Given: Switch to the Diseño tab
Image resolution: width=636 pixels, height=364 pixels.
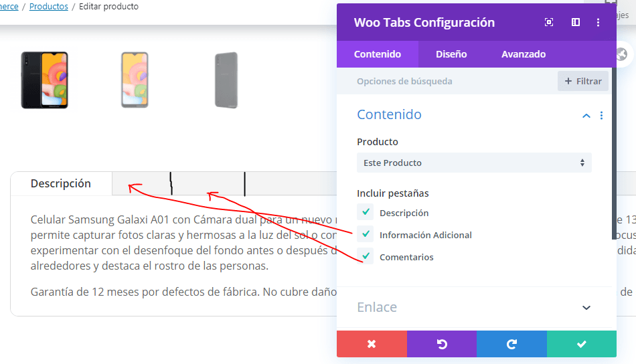Looking at the screenshot, I should (x=451, y=54).
